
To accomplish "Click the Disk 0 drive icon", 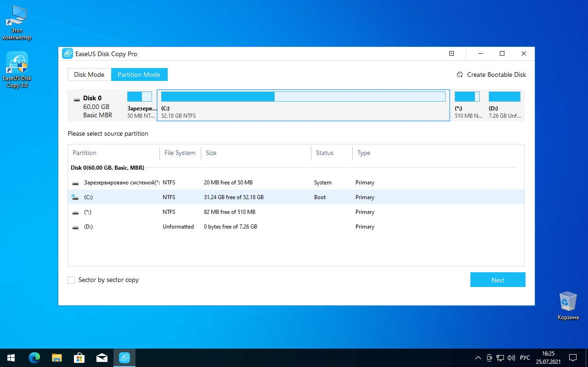I will pos(76,99).
